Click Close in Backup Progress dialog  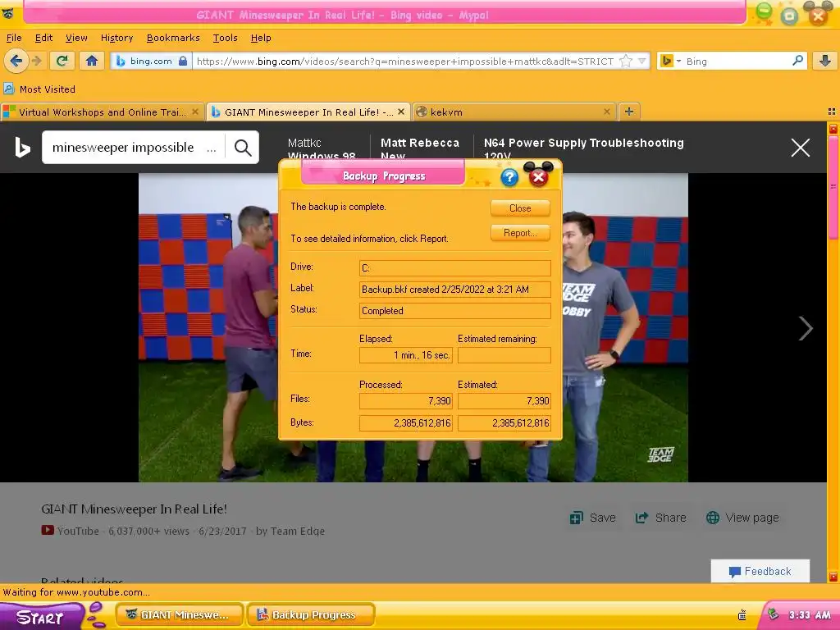(520, 208)
